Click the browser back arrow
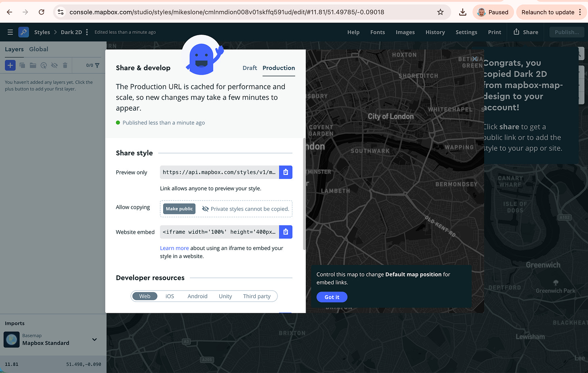Image resolution: width=588 pixels, height=373 pixels. [x=10, y=12]
